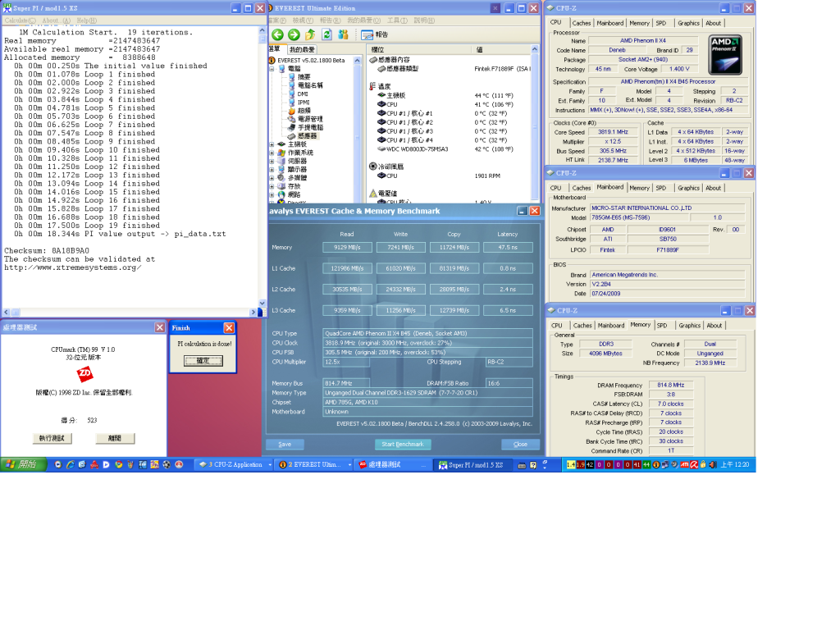This screenshot has height=630, width=840.
Task: Click Super PI's vertical scrollbar
Action: pyautogui.click(x=262, y=167)
